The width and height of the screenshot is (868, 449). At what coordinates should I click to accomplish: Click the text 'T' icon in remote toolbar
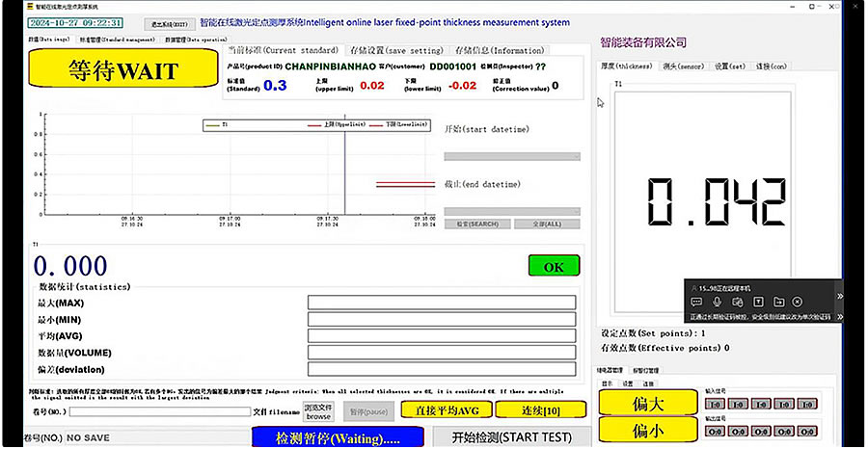[758, 302]
